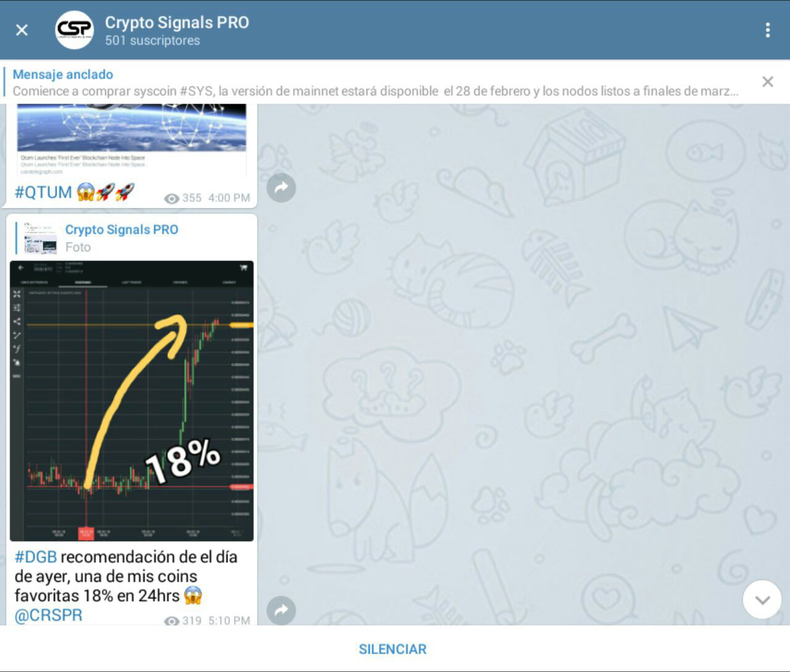
Task: Forward the #QTUM post with share arrow
Action: pyautogui.click(x=281, y=188)
